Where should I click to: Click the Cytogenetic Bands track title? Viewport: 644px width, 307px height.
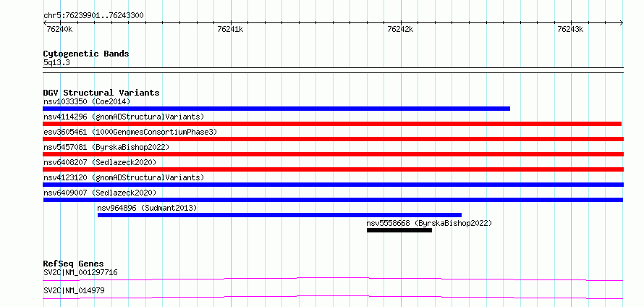point(86,54)
